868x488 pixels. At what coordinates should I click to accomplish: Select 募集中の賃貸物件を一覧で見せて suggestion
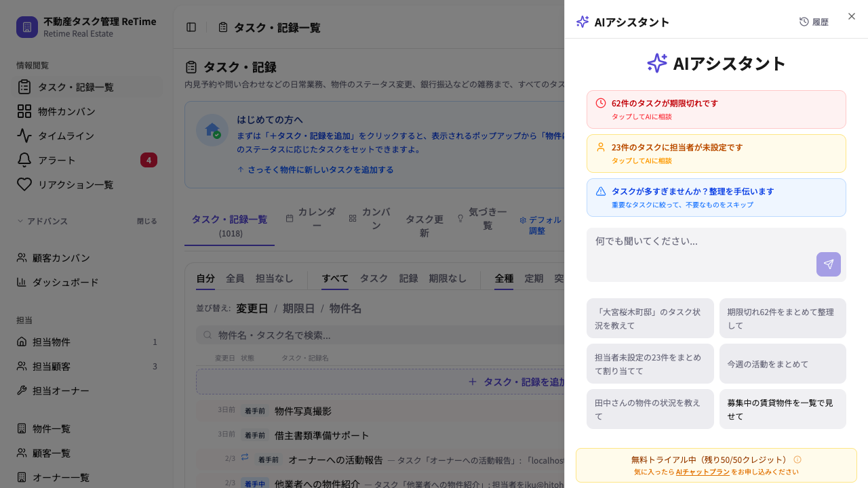tap(783, 409)
